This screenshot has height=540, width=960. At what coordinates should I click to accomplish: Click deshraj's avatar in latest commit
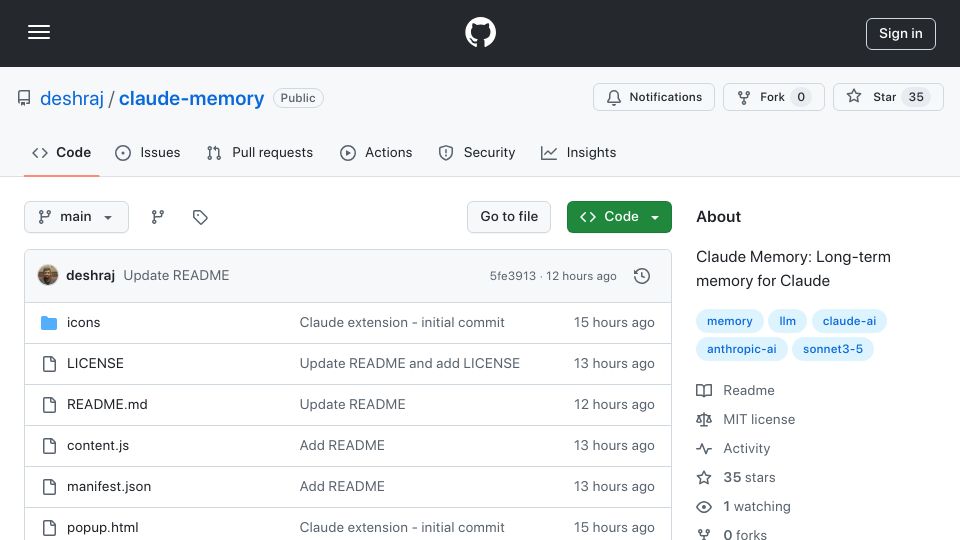48,276
